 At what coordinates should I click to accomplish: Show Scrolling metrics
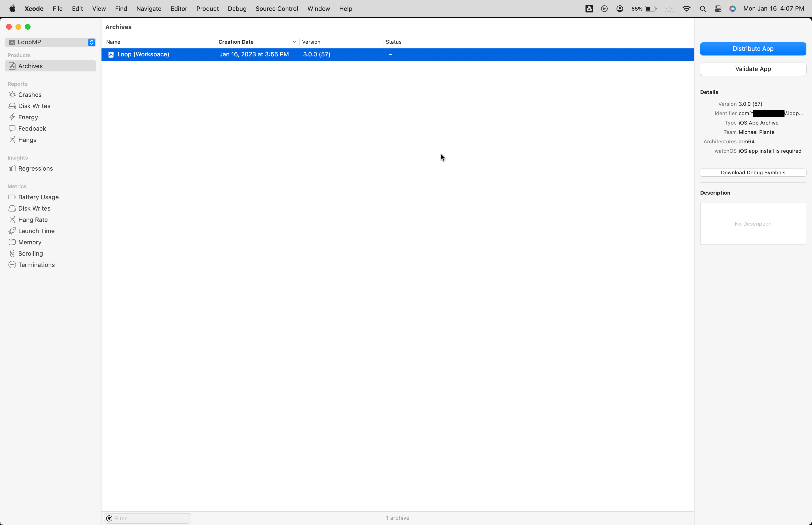coord(51,253)
